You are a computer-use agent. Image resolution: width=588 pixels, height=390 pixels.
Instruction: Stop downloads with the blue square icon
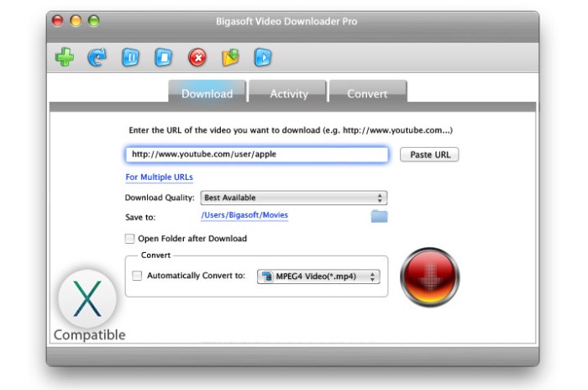tap(164, 57)
